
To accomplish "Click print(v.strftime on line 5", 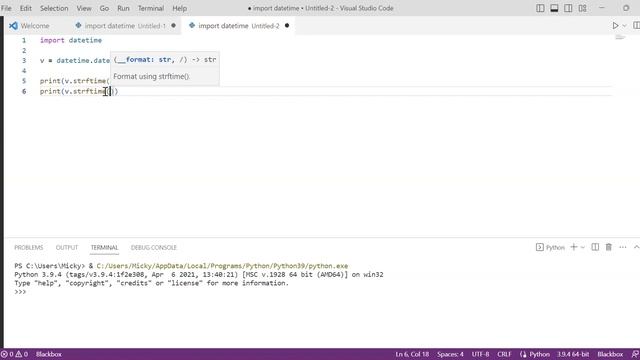I will coord(75,81).
